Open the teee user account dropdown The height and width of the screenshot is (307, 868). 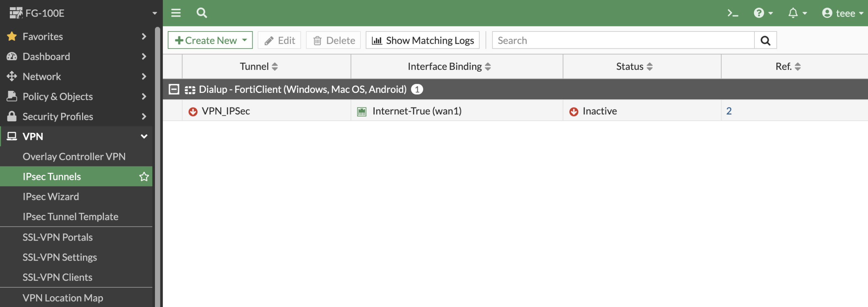[x=842, y=13]
